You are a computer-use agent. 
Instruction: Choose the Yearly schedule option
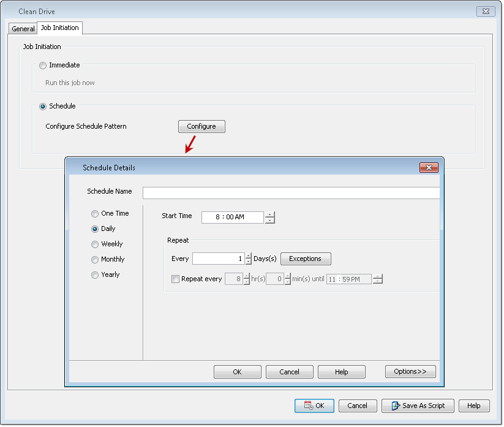(x=95, y=274)
